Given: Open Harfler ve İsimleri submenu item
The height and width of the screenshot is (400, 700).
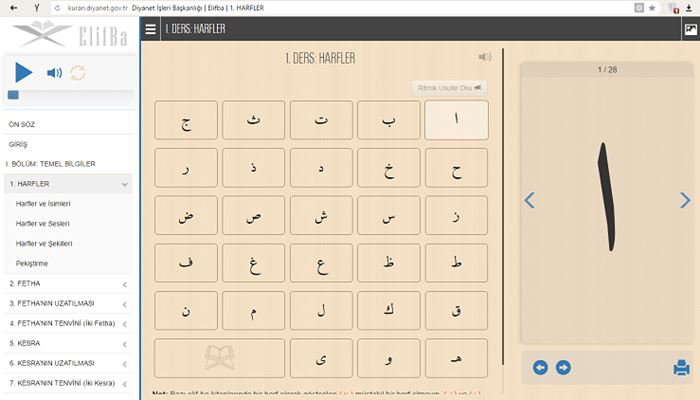Looking at the screenshot, I should point(43,203).
